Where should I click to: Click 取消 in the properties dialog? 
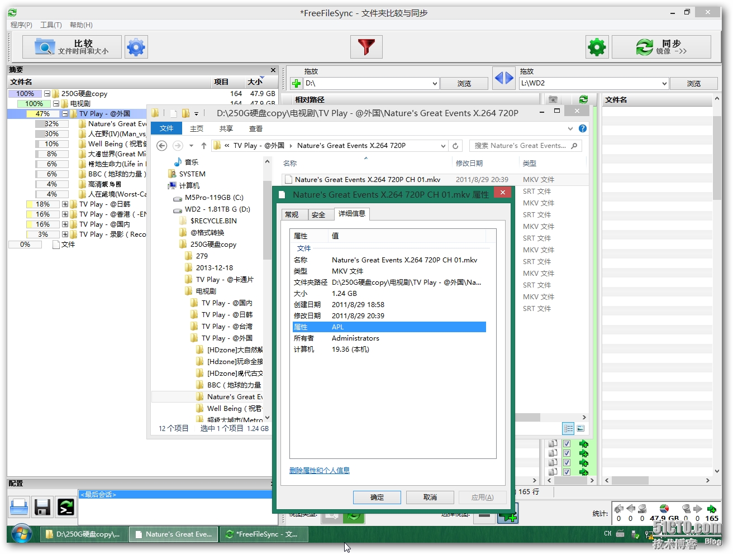[x=430, y=497]
